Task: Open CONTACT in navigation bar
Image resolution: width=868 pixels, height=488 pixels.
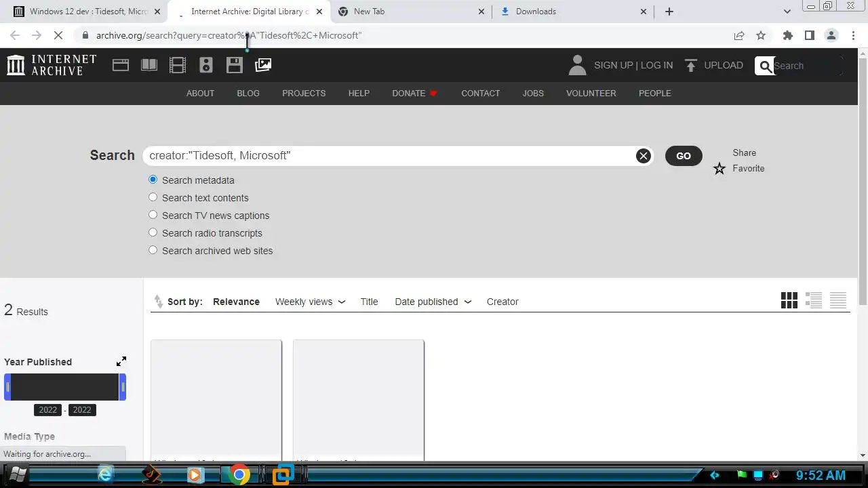Action: tap(480, 94)
